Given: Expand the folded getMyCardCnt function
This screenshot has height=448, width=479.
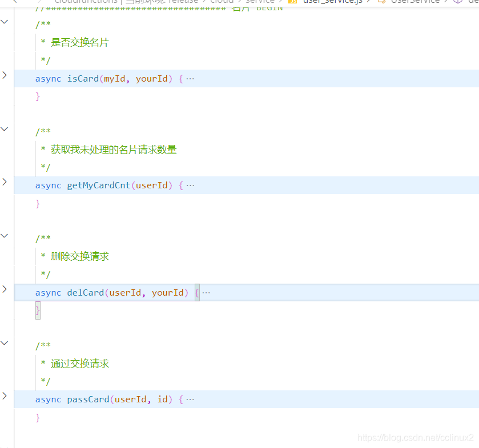Looking at the screenshot, I should tap(4, 182).
